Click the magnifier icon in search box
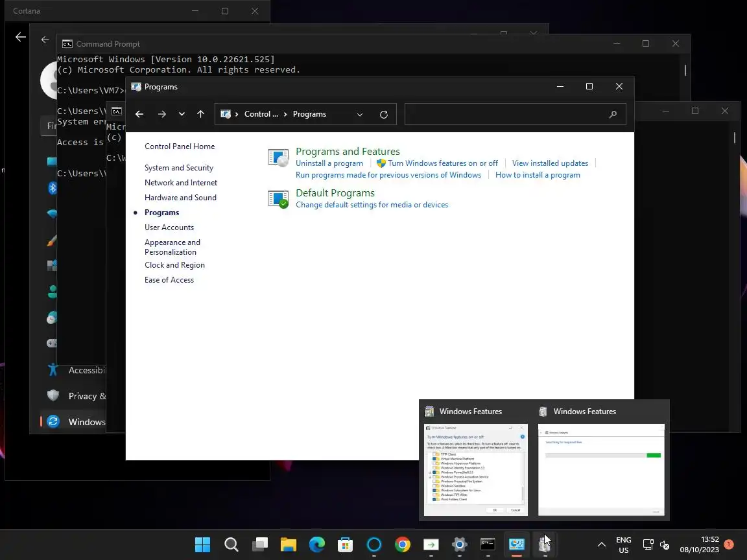This screenshot has height=560, width=747. [x=613, y=114]
